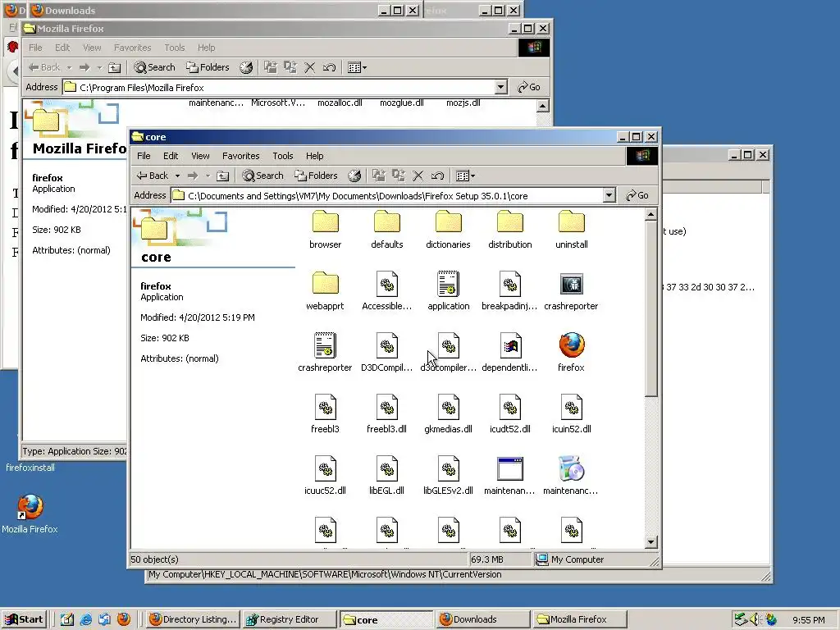Click Internet Explorer quick launch icon
Screen dimensions: 840x630
click(85, 619)
